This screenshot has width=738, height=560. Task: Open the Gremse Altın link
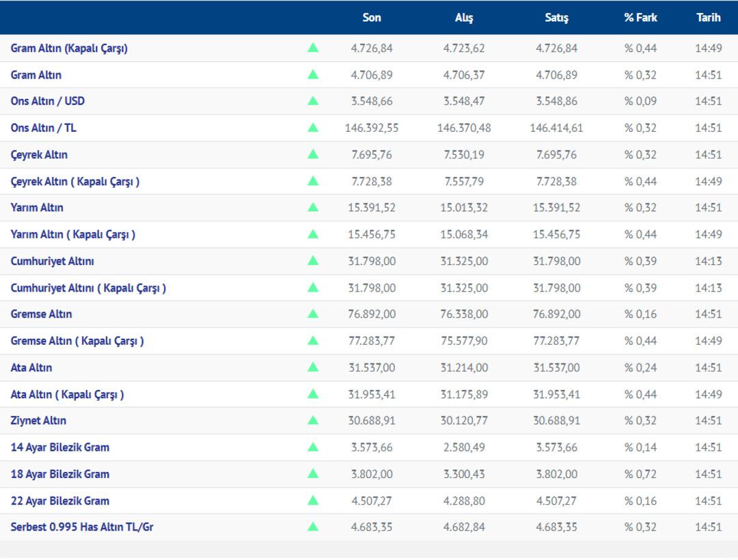(x=42, y=314)
